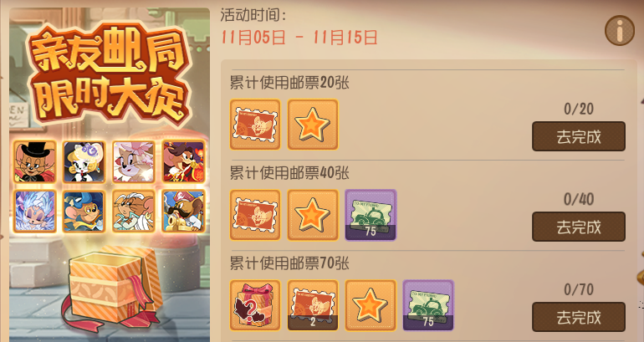
Task: Open the info icon at top right
Action: pos(620,31)
